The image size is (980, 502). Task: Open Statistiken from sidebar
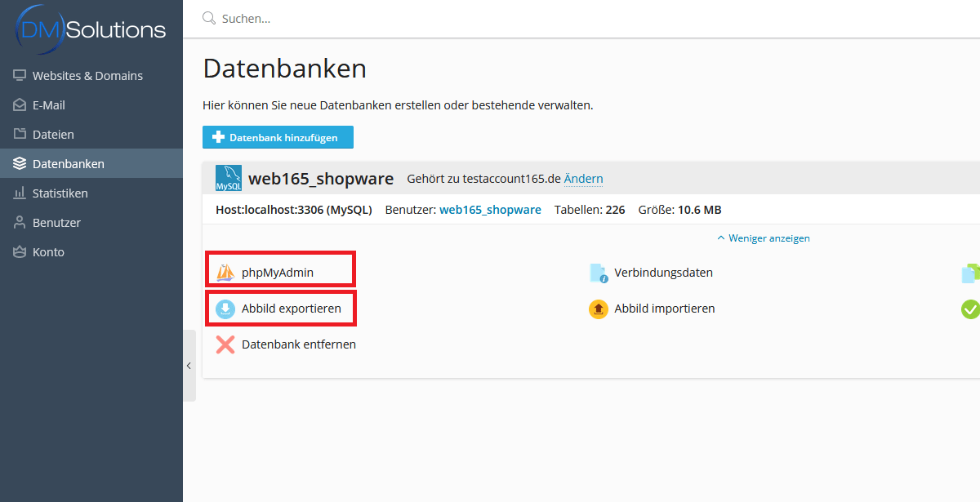tap(91, 193)
